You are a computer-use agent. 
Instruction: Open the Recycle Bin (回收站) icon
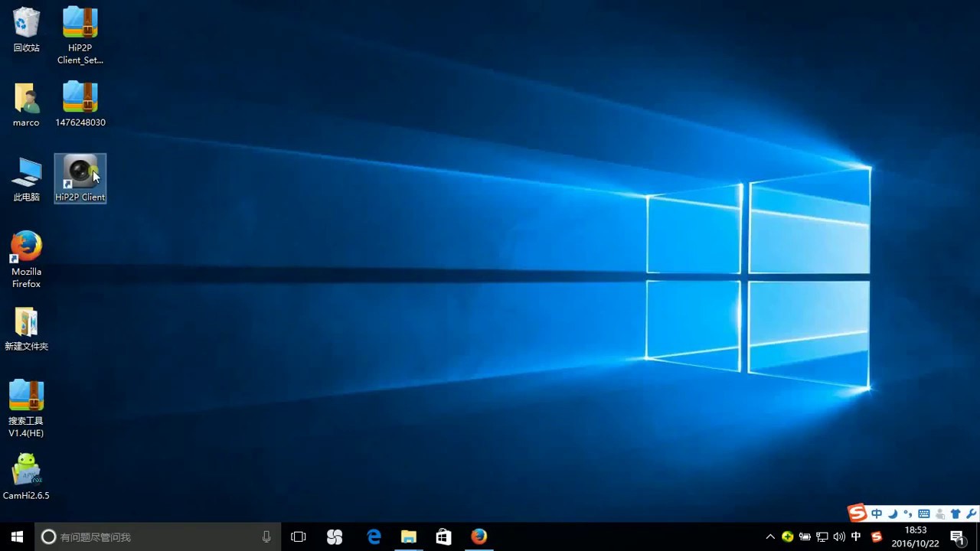tap(26, 29)
